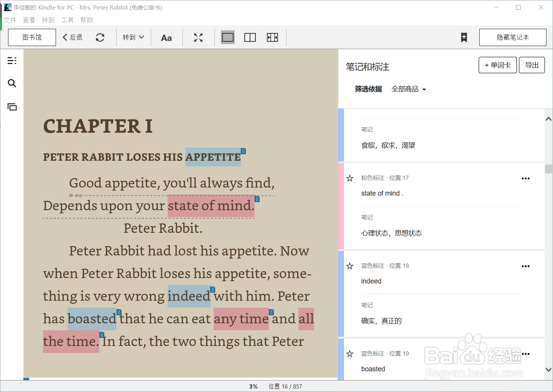
Task: Open note icon next to APPETITE
Action: point(244,151)
